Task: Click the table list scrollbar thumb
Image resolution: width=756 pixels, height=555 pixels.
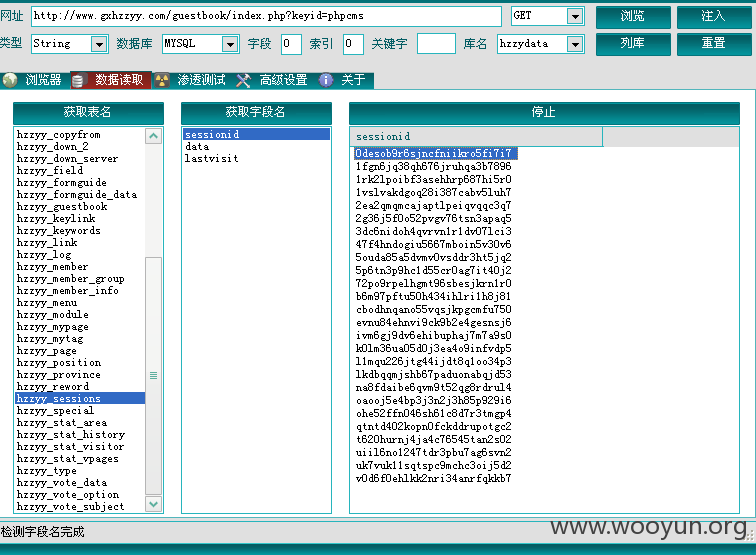Action: (x=153, y=375)
